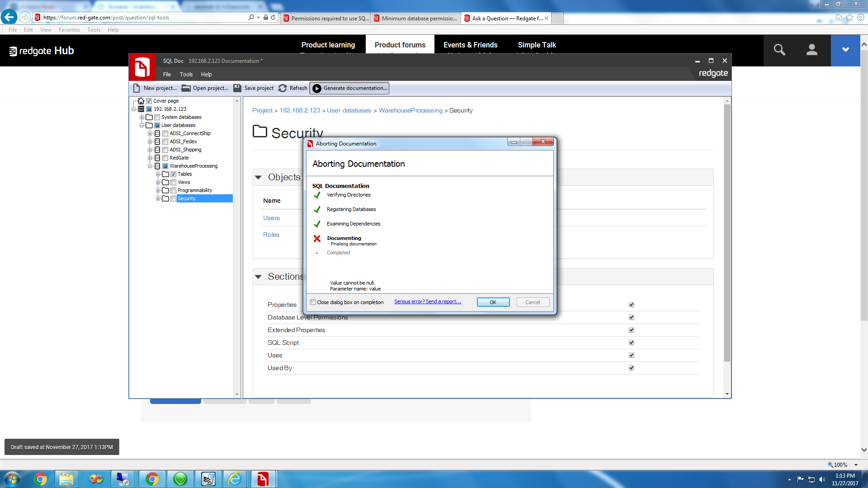Toggle the RedGate database checkbox
This screenshot has width=868, height=488.
click(165, 158)
